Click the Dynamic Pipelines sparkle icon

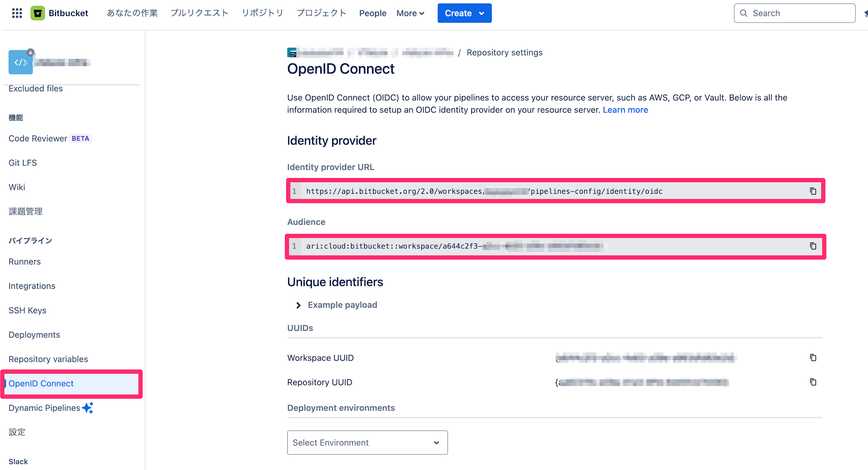(x=88, y=408)
